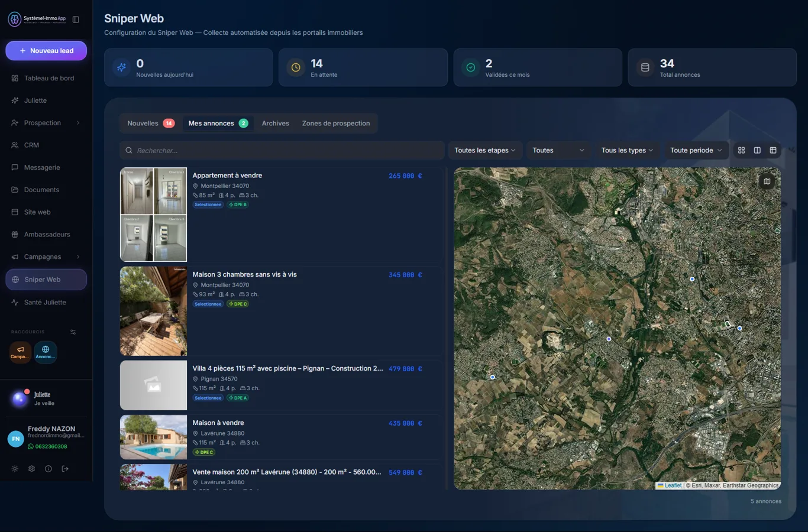Click the 265 000 € price
The width and height of the screenshot is (808, 532).
(405, 176)
